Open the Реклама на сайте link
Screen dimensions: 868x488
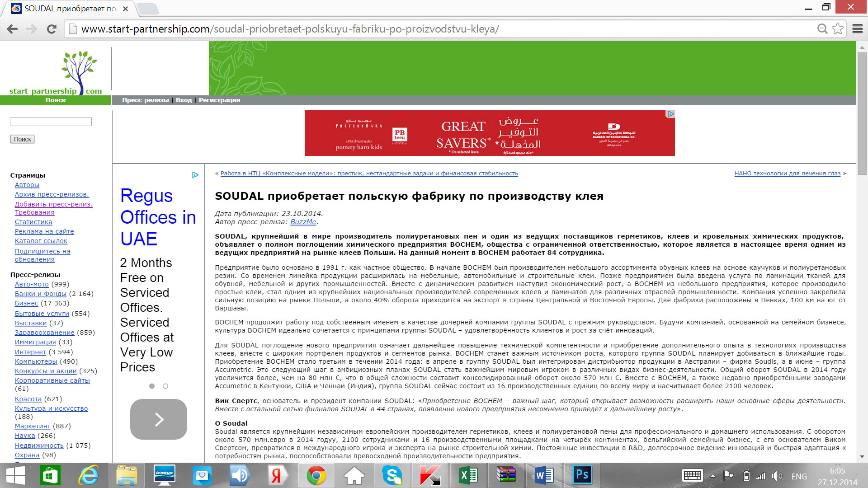coord(44,231)
